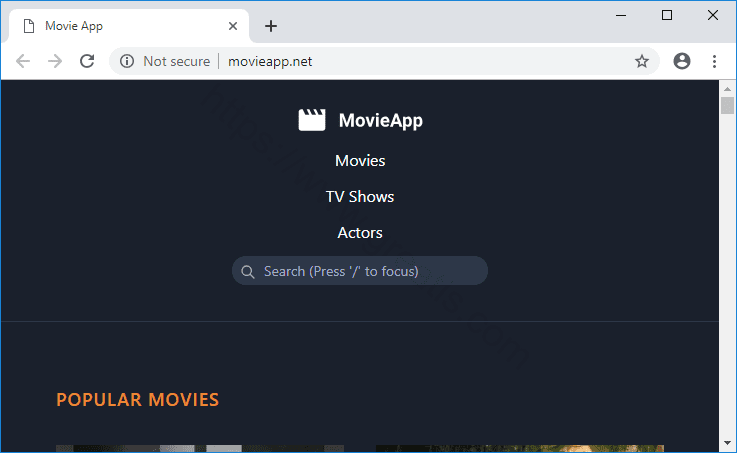Open the Chrome profile account icon
The image size is (737, 453).
pyautogui.click(x=682, y=61)
